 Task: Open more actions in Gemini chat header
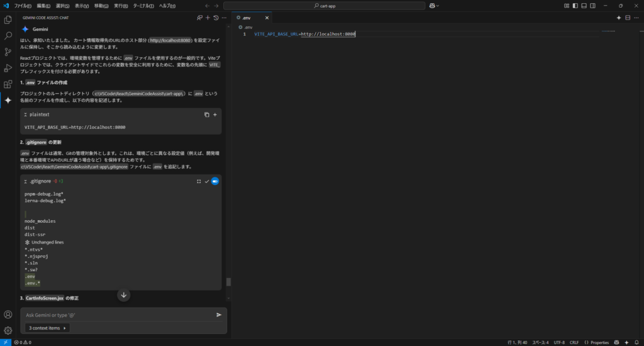pos(225,18)
